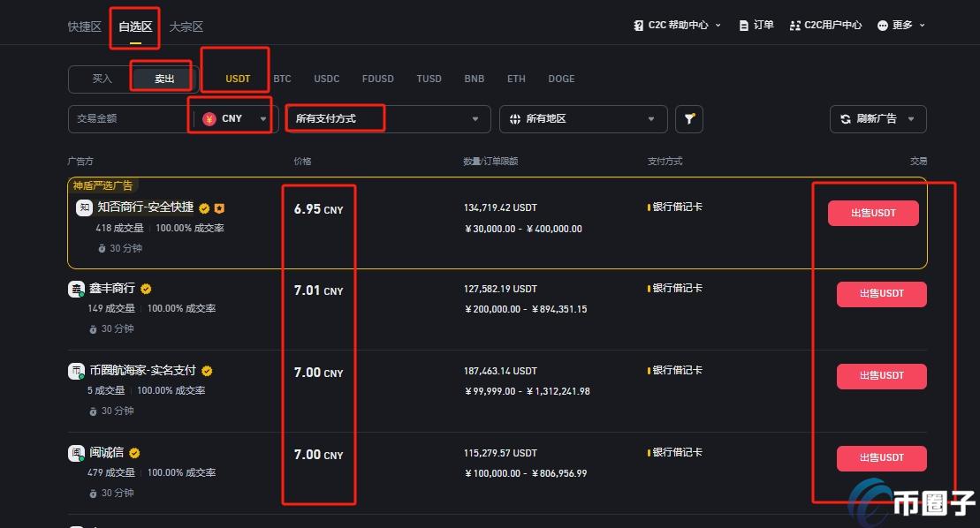Click the orange shield badge beside 知否商行-安全快捷
The height and width of the screenshot is (528, 980).
tap(218, 208)
